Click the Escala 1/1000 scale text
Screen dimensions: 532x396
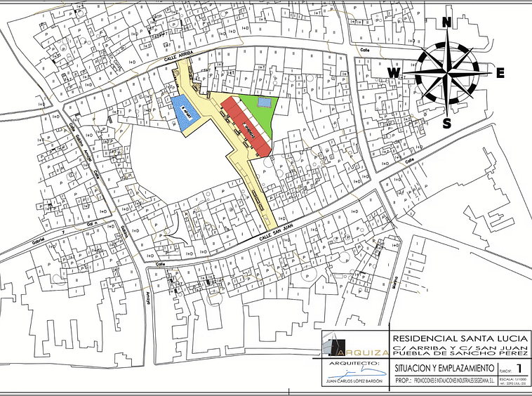[514, 378]
